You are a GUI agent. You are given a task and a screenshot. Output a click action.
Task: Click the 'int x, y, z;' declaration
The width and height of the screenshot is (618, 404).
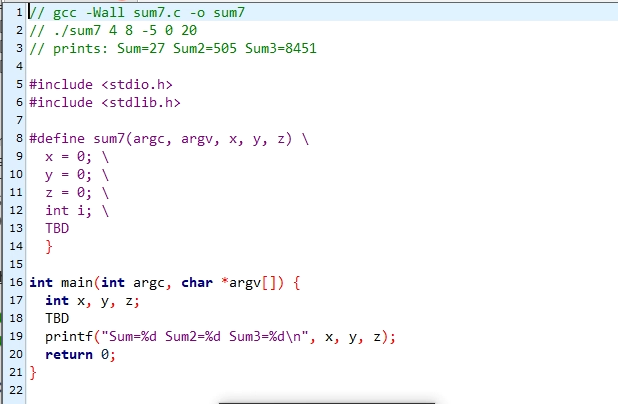92,301
